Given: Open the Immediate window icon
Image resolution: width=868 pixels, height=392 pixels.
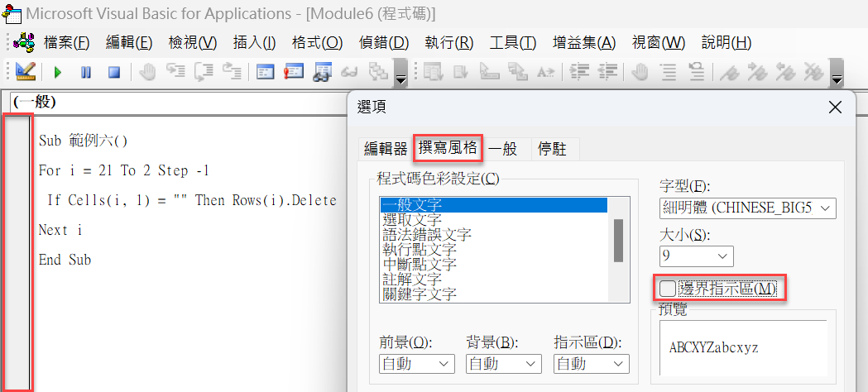Looking at the screenshot, I should pos(294,72).
